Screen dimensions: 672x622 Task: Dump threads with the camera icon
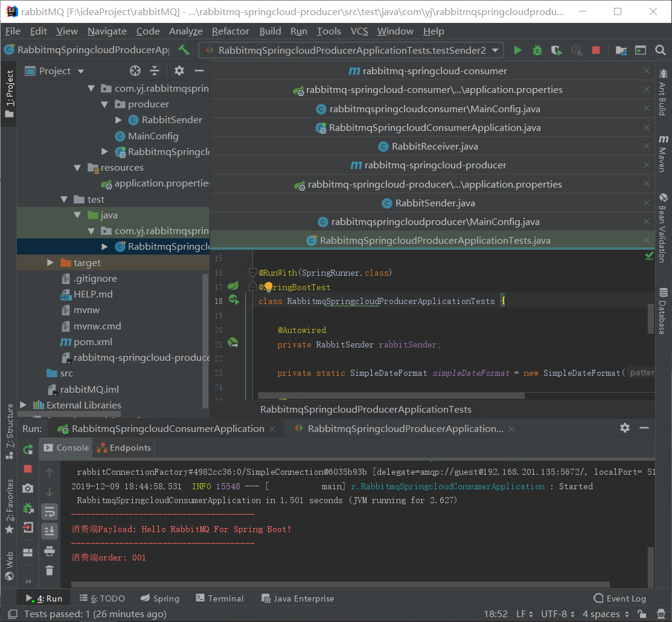(28, 488)
